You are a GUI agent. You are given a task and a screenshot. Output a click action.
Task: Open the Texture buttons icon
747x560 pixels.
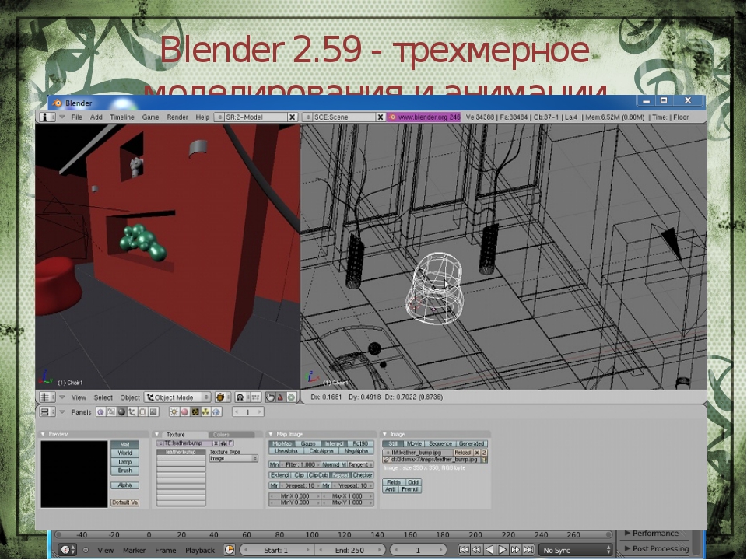point(195,412)
